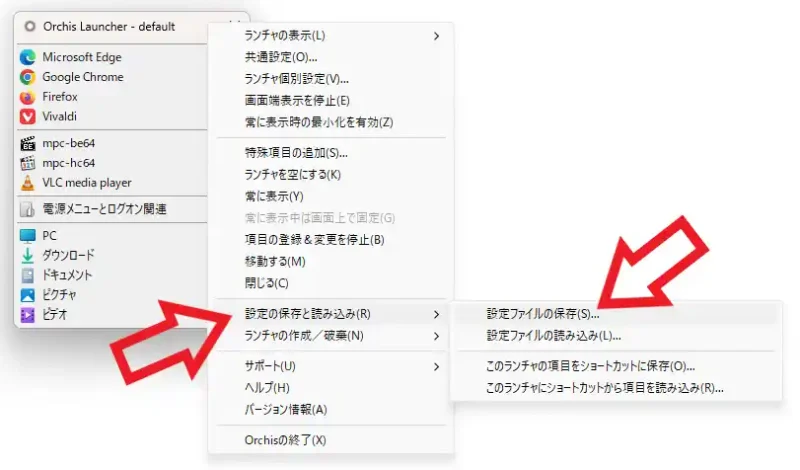Image resolution: width=800 pixels, height=470 pixels.
Task: Start Firefox via its icon
Action: pos(28,96)
